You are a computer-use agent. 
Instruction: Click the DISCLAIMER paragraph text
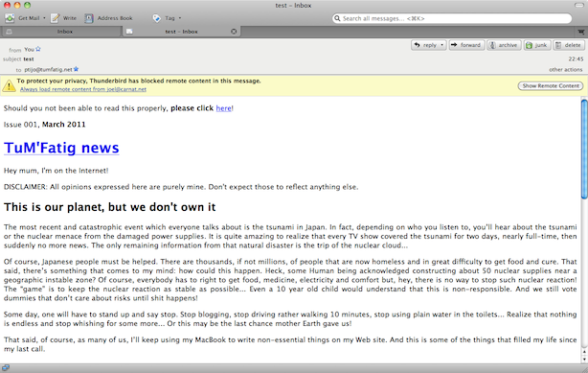[181, 187]
